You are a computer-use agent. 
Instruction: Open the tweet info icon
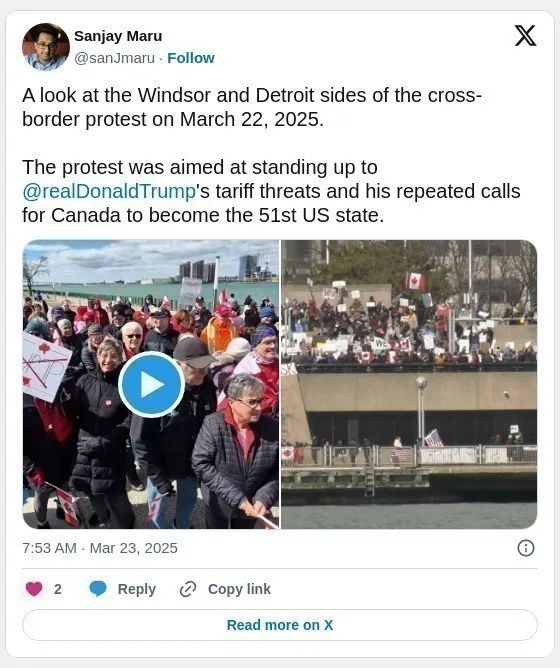(525, 548)
